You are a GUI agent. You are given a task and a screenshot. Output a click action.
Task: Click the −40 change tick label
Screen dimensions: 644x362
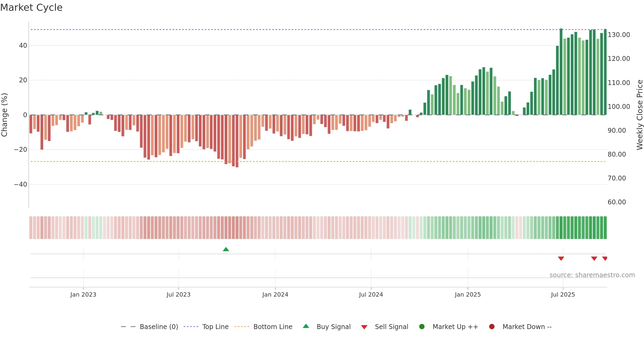point(21,184)
